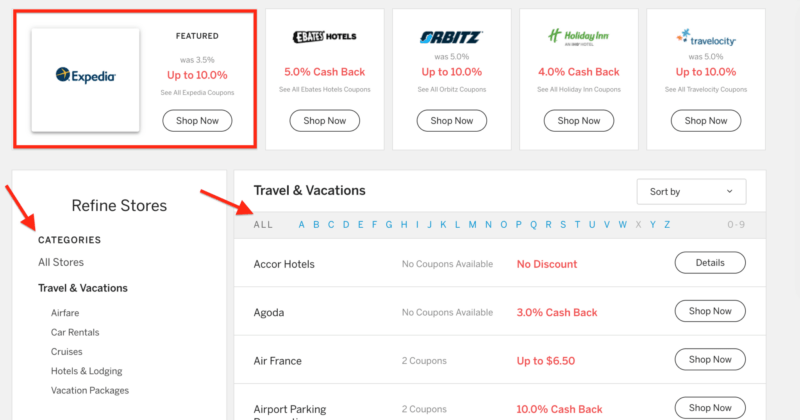The width and height of the screenshot is (800, 420).
Task: Filter stores by 0-9
Action: (736, 225)
